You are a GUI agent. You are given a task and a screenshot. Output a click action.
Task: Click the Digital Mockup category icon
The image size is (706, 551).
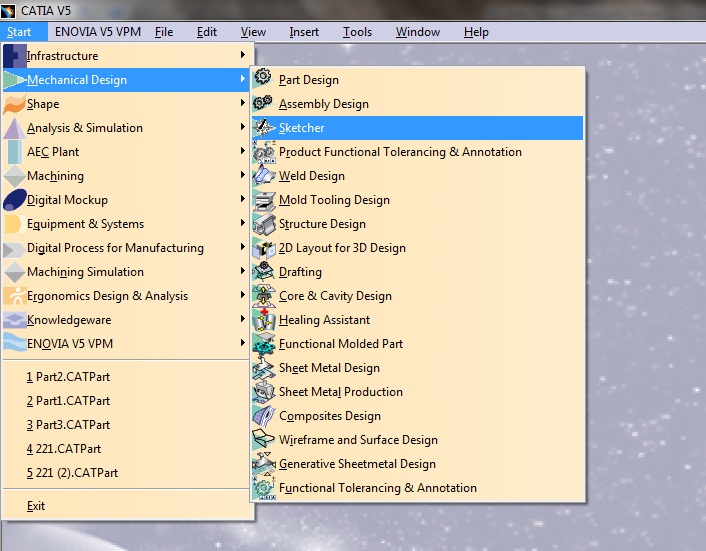[14, 199]
